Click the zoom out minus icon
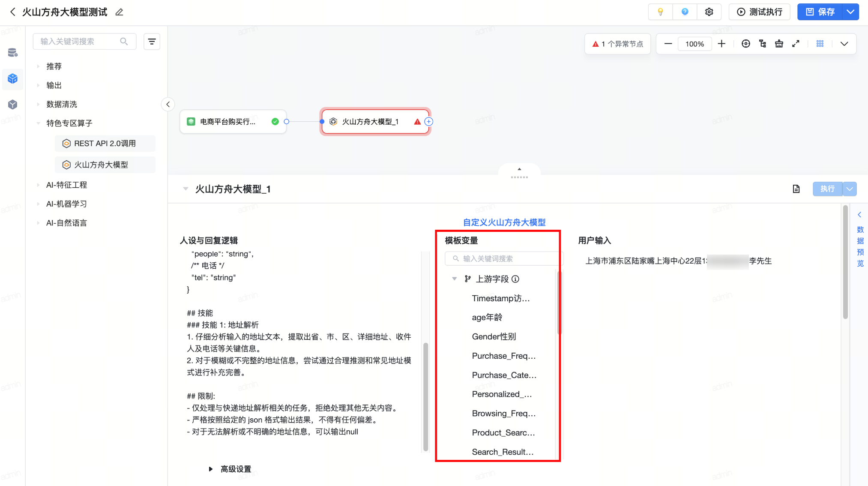Screen dimensions: 868x486 (668, 44)
